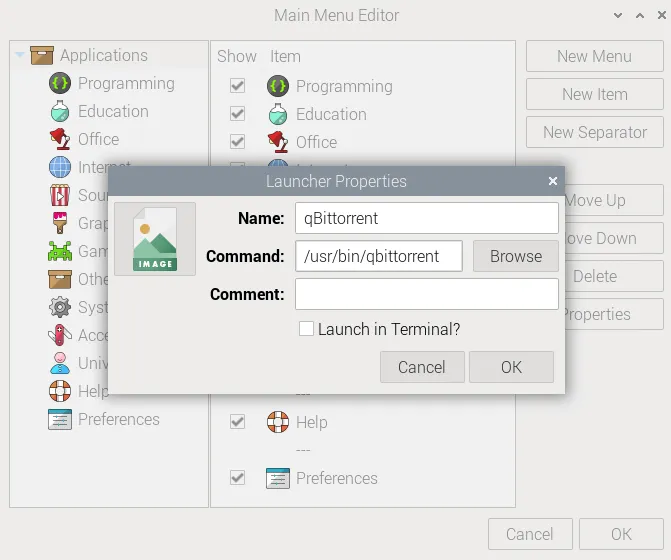The height and width of the screenshot is (560, 671).
Task: Click Cancel in Main Menu Editor window
Action: (530, 534)
